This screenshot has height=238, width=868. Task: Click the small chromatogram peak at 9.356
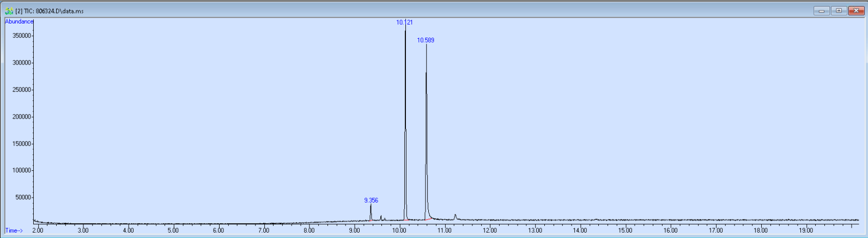371,213
